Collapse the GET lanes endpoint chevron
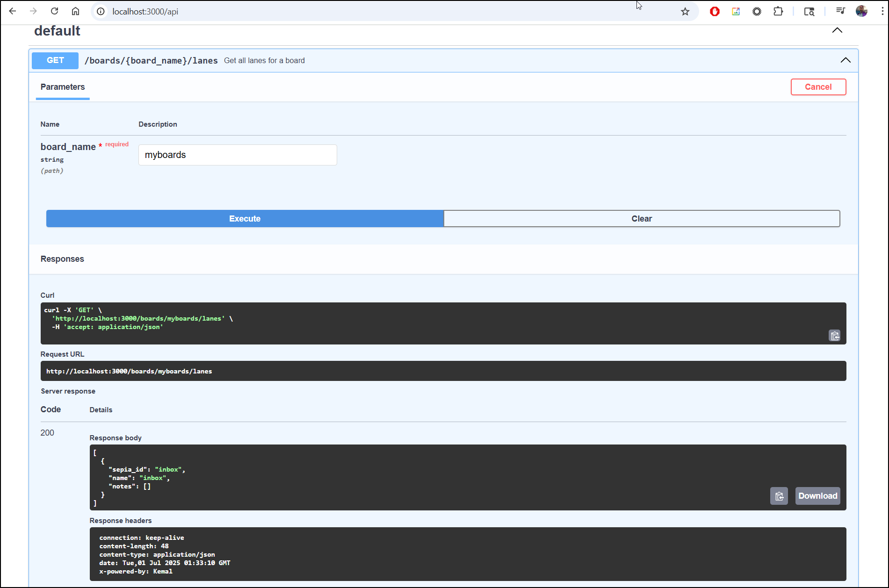Viewport: 889px width, 588px height. (x=845, y=60)
